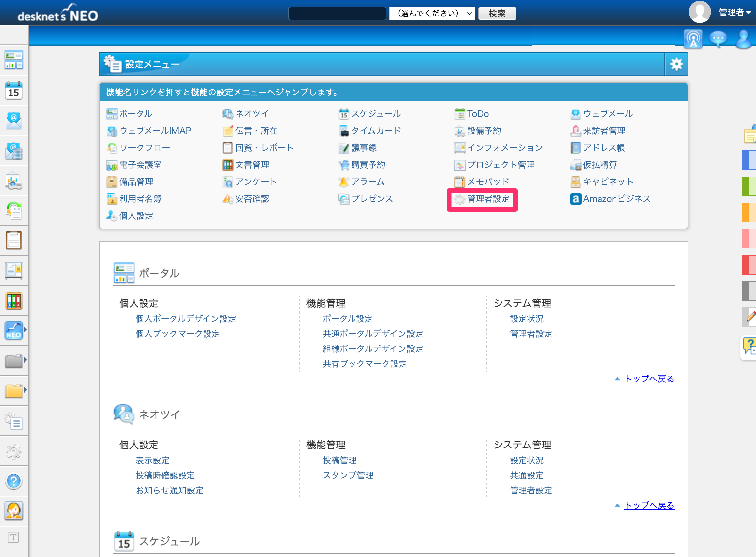Screen dimensions: 756x557
Task: Jump to ToDo settings link
Action: (x=478, y=114)
